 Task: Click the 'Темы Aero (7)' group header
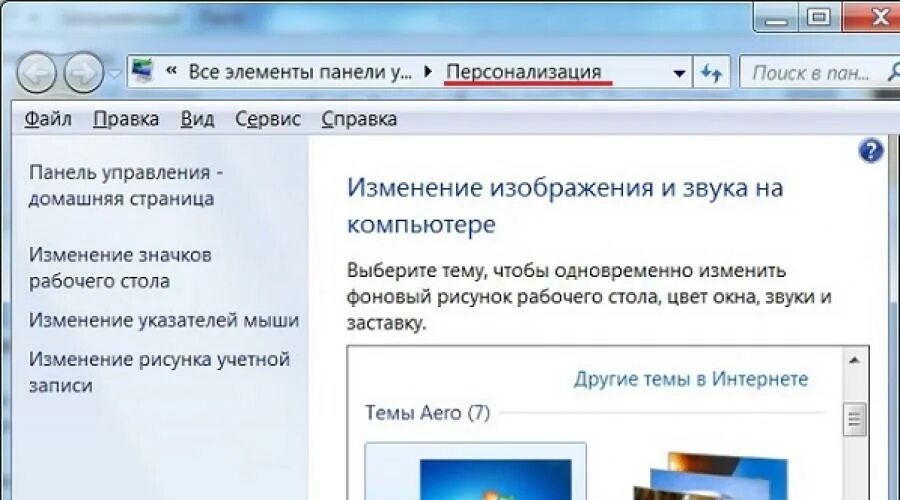(428, 413)
